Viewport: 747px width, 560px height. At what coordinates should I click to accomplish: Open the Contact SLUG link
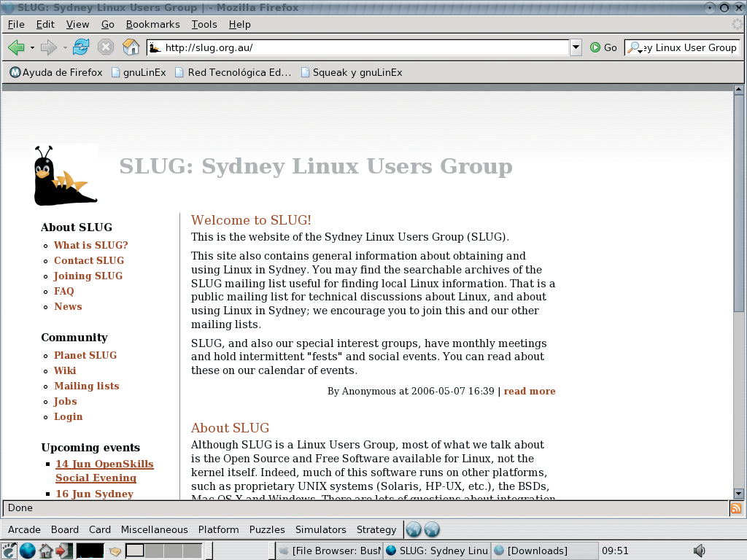click(89, 260)
